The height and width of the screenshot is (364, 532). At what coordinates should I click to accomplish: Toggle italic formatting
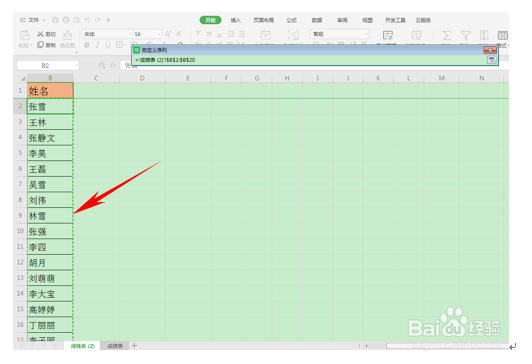[x=97, y=45]
